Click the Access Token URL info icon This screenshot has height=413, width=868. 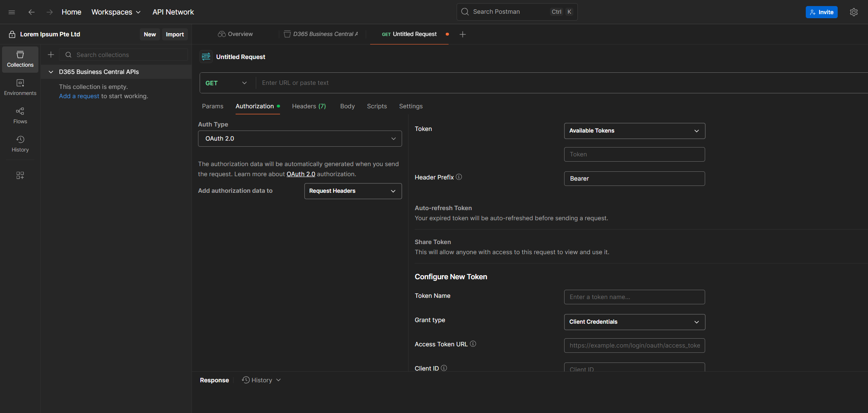tap(473, 344)
